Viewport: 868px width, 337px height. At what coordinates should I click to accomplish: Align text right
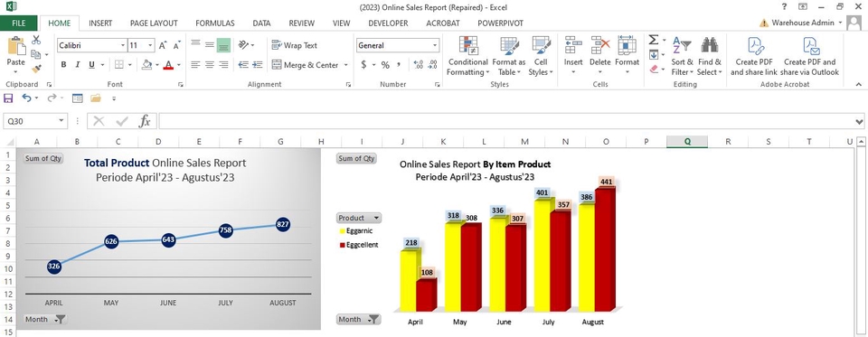pyautogui.click(x=223, y=65)
